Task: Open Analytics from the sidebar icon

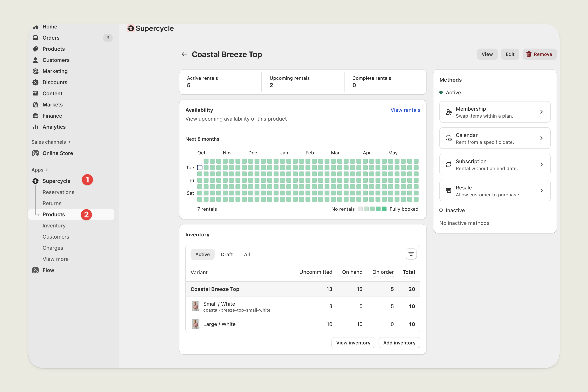Action: click(35, 127)
